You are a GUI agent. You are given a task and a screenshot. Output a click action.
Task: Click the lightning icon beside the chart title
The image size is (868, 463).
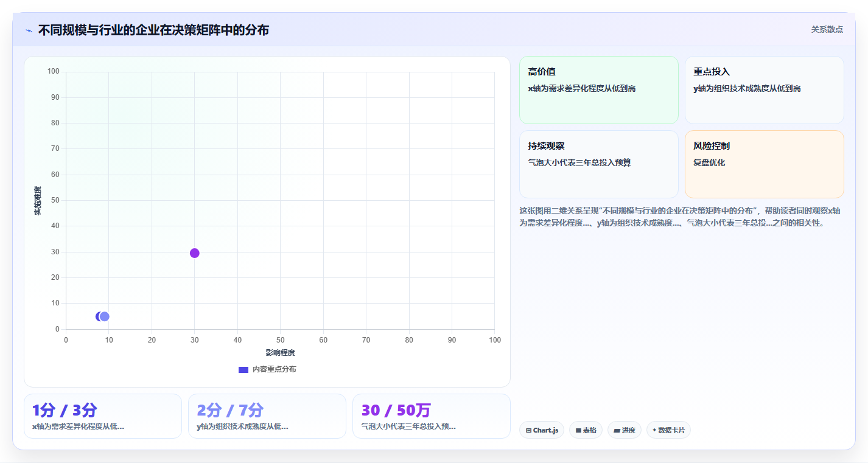pos(29,30)
